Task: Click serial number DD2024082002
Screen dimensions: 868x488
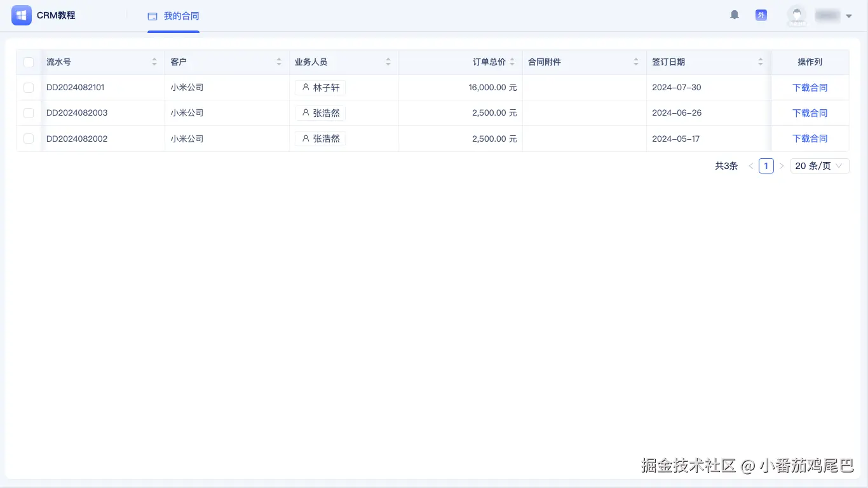Action: (77, 139)
